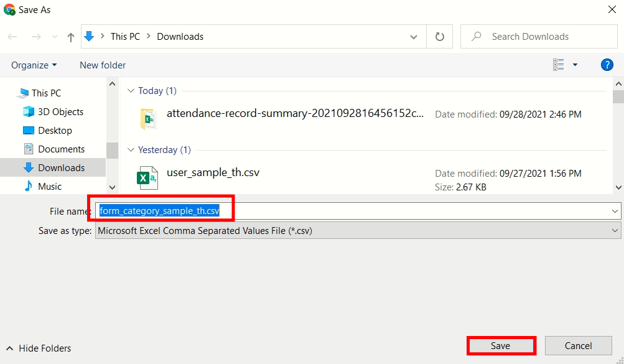624x364 pixels.
Task: Collapse the Yesterday group
Action: 131,150
